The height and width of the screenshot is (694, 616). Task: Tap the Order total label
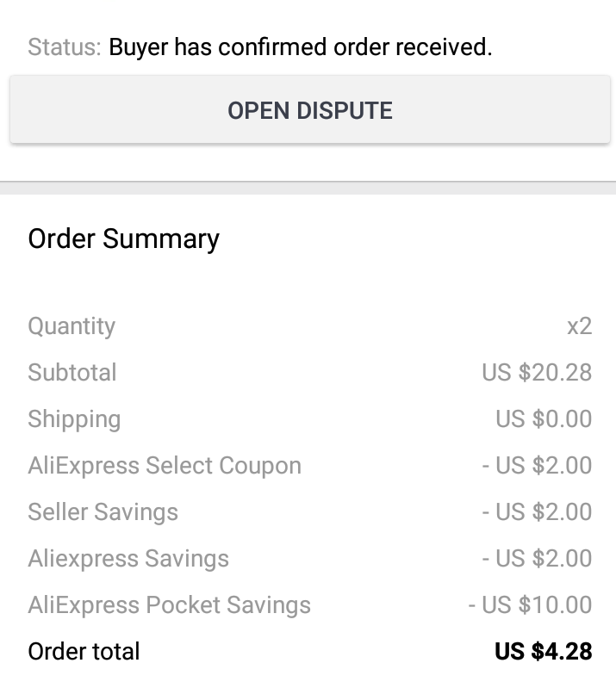(84, 652)
